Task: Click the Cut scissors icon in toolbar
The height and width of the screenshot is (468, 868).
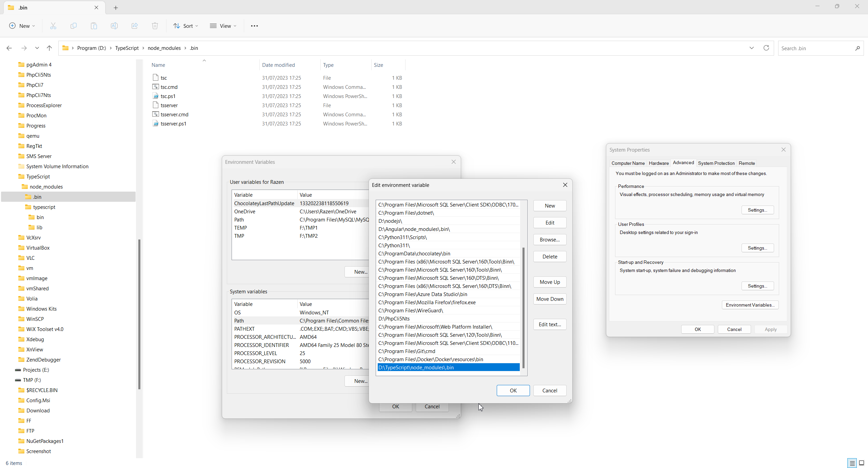Action: (x=53, y=26)
